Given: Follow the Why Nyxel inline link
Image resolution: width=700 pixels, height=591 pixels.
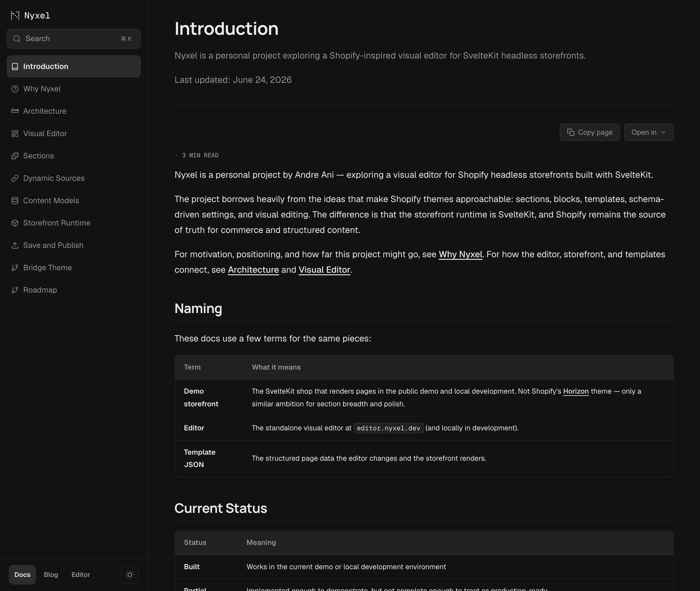Looking at the screenshot, I should 460,255.
